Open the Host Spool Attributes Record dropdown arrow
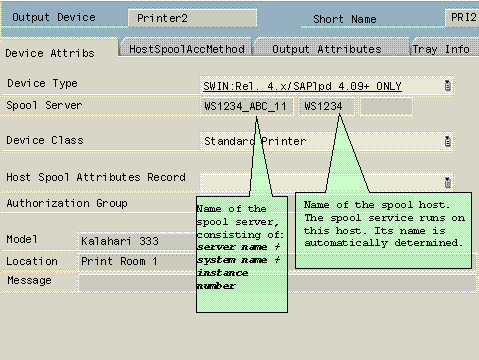 (448, 182)
